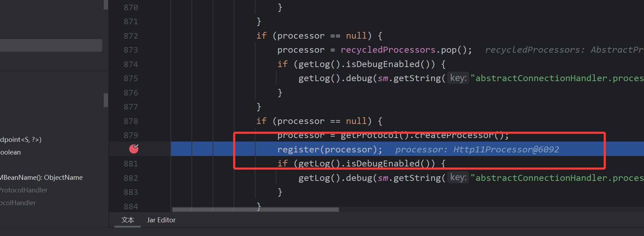Viewport: 644px width, 236px height.
Task: Click the recycledProcessors field on line 873
Action: tap(388, 50)
